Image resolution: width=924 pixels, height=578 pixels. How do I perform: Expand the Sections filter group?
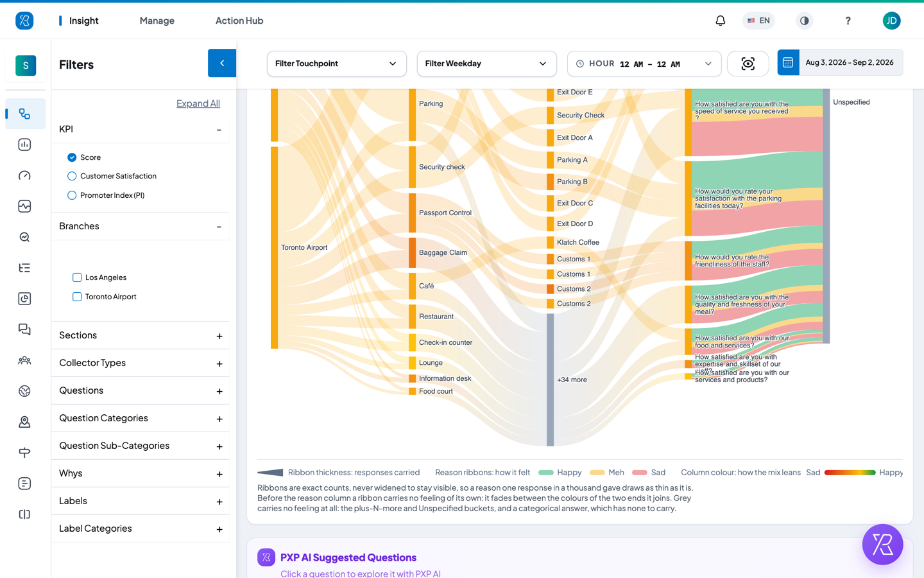[x=140, y=335]
